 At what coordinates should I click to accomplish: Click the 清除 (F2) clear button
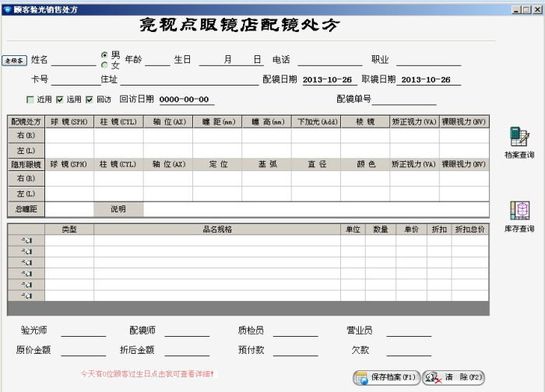(455, 377)
